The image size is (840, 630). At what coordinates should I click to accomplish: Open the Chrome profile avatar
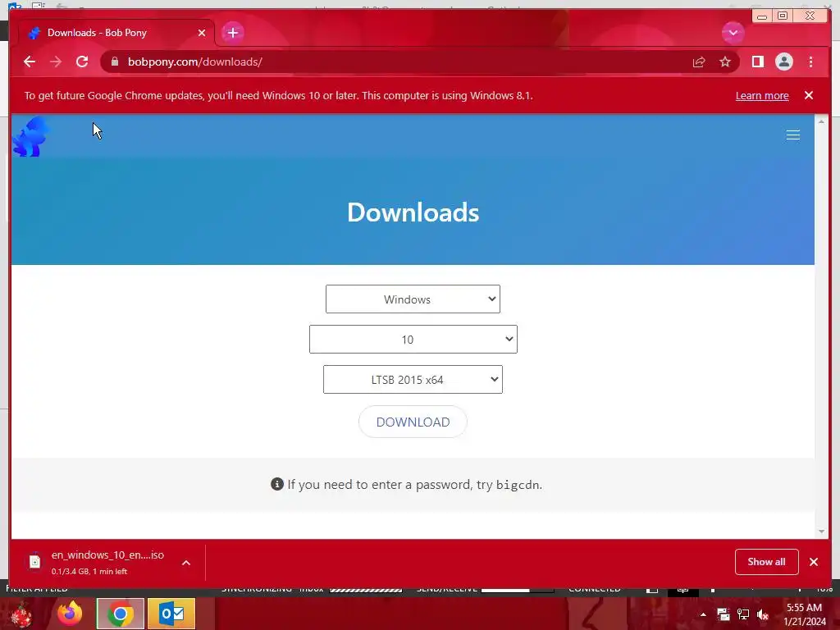coord(783,62)
